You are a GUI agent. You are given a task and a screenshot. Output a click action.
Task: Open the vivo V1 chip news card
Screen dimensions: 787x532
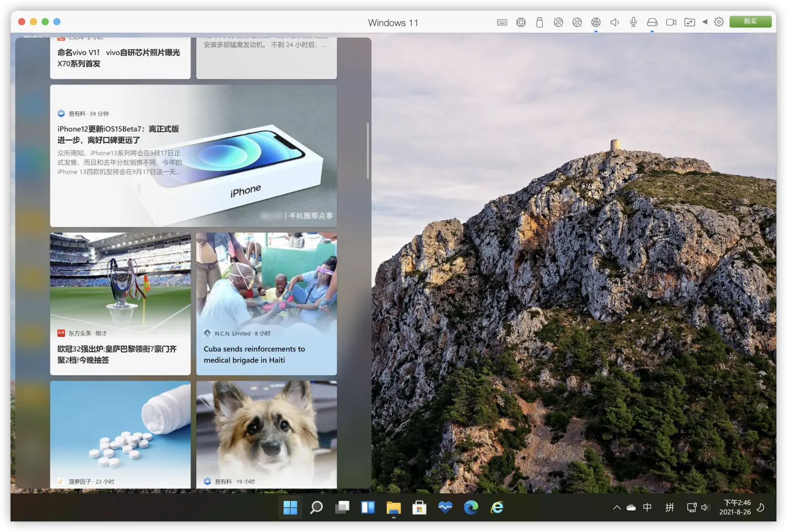pos(120,58)
